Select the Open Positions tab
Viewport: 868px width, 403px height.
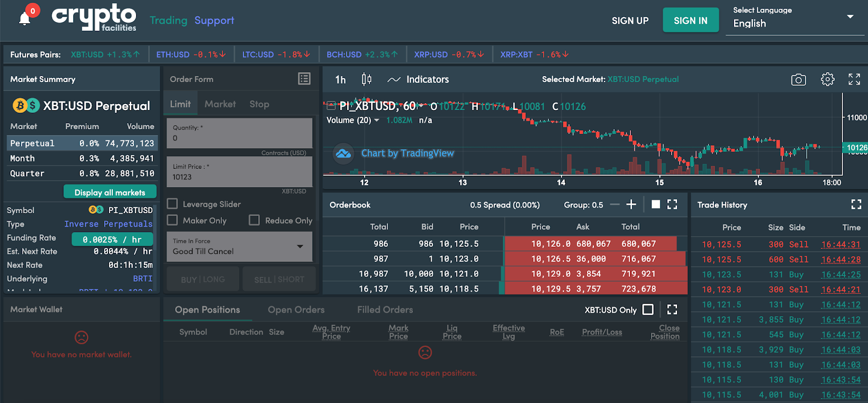point(207,310)
